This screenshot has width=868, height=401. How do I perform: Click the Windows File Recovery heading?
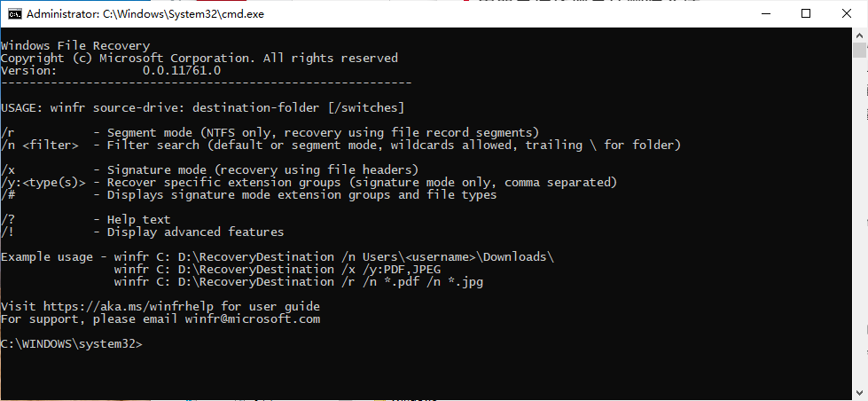point(75,45)
